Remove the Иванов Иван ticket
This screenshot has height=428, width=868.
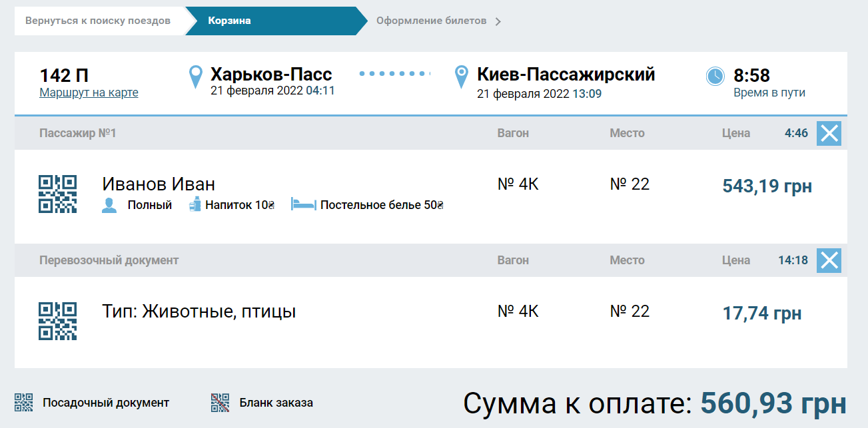coord(829,133)
